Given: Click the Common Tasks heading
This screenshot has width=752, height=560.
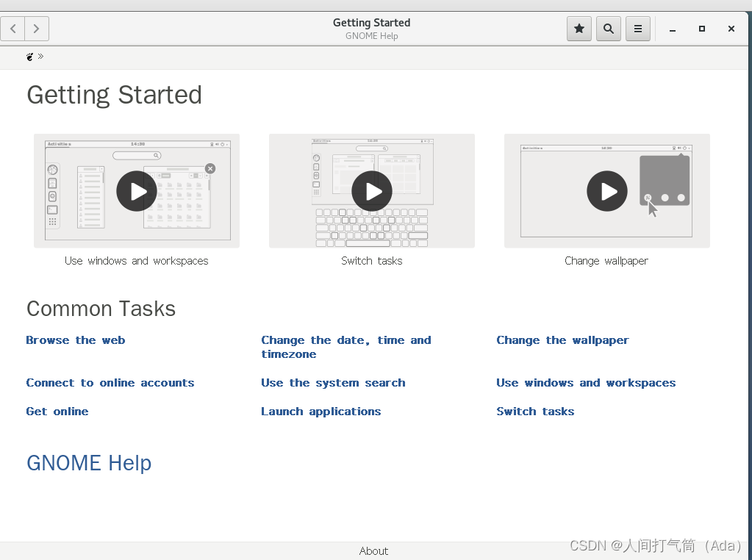Looking at the screenshot, I should [x=101, y=308].
